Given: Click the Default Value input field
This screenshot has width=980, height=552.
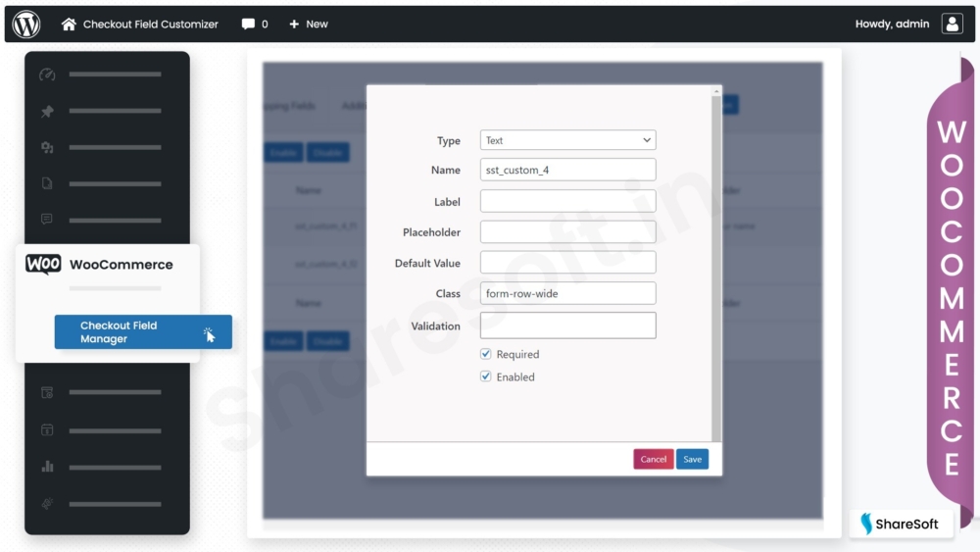Looking at the screenshot, I should coord(567,263).
